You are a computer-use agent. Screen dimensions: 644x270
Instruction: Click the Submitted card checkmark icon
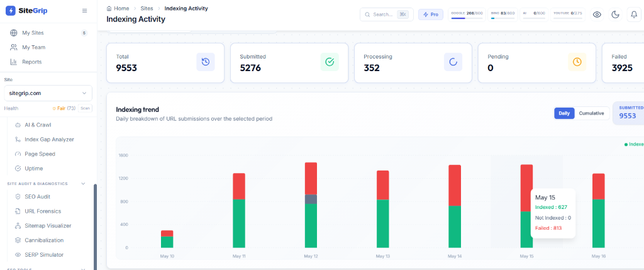tap(330, 62)
